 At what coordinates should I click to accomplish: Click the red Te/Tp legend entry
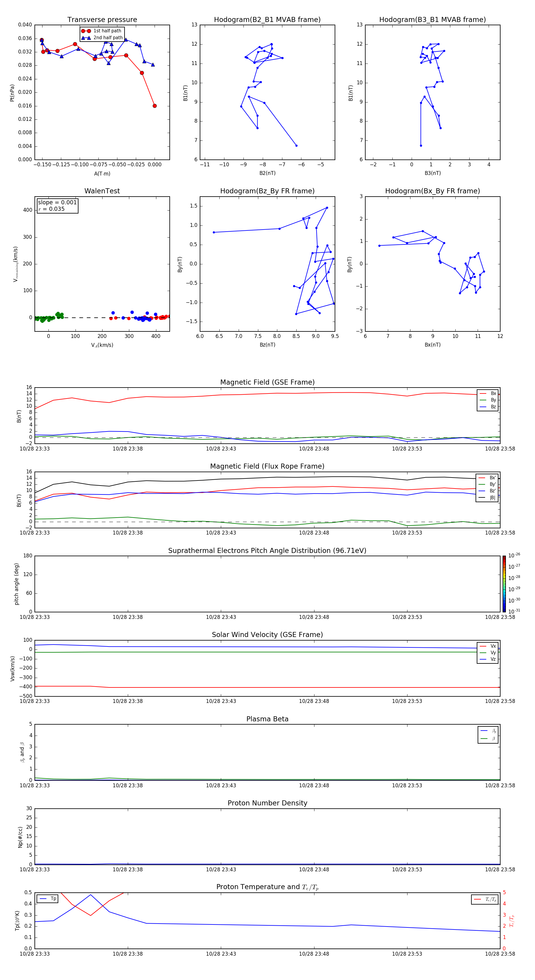coord(485,899)
